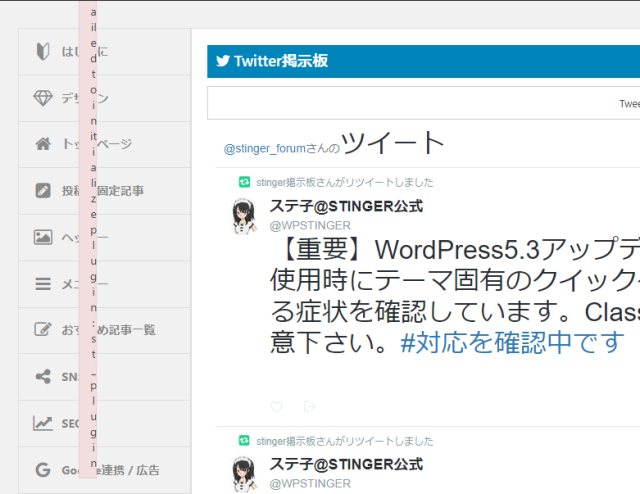The height and width of the screenshot is (494, 640).
Task: Click first 'stinger掲示板さんがリツイートしました' notice
Action: click(344, 182)
